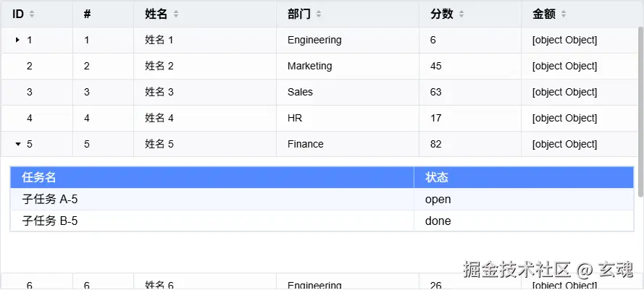Select the 子任务 B-5 row

50,221
